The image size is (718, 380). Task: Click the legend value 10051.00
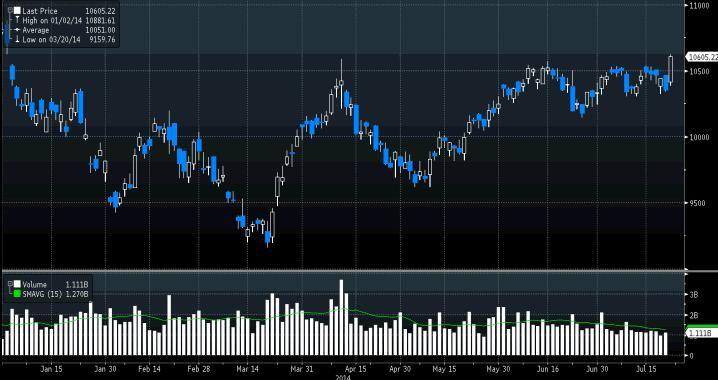[x=100, y=30]
